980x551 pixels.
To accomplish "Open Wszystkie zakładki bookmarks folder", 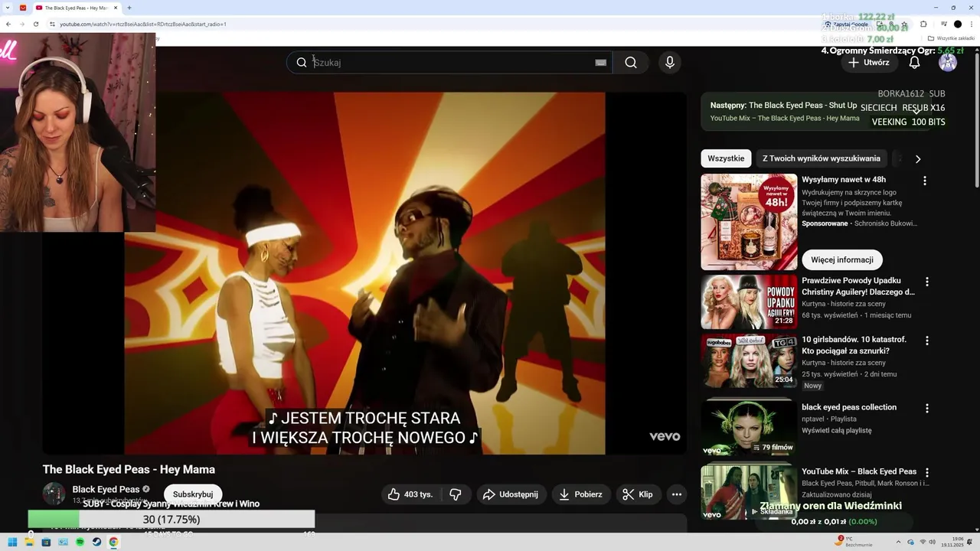I will (x=952, y=38).
